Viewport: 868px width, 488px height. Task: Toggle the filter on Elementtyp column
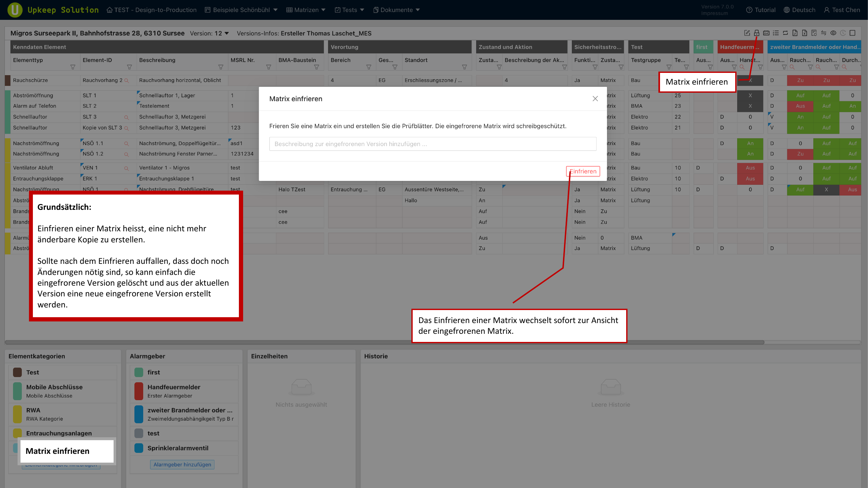(x=73, y=67)
